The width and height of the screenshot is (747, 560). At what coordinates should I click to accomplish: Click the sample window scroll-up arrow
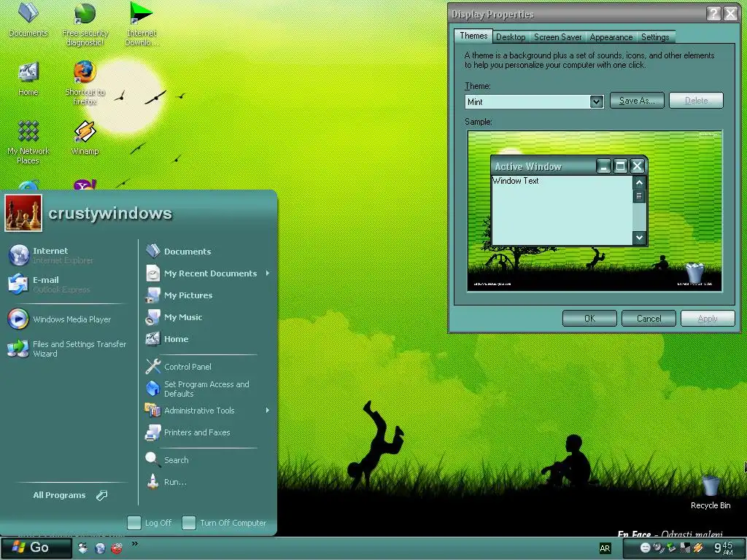639,182
